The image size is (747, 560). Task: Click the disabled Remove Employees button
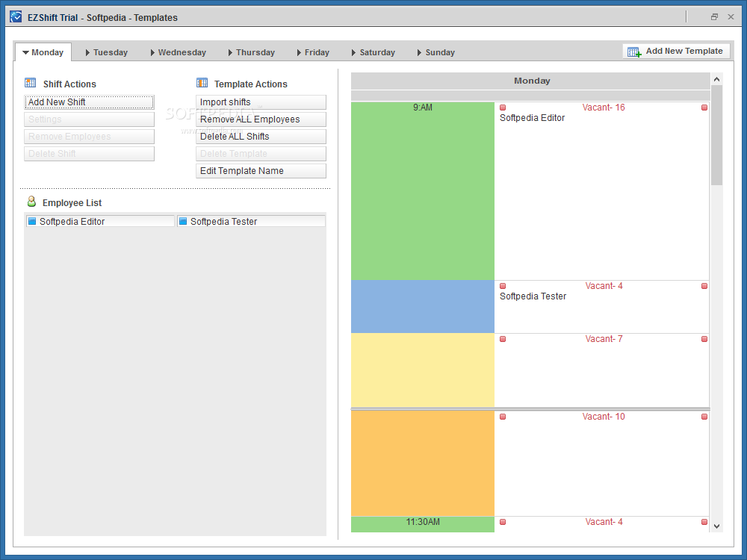tap(89, 136)
